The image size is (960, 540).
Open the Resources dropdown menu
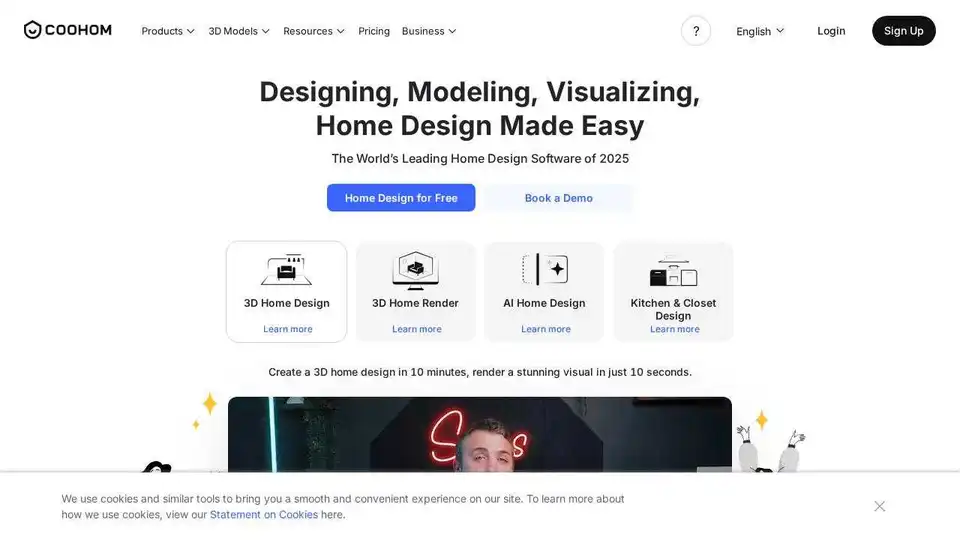[314, 31]
